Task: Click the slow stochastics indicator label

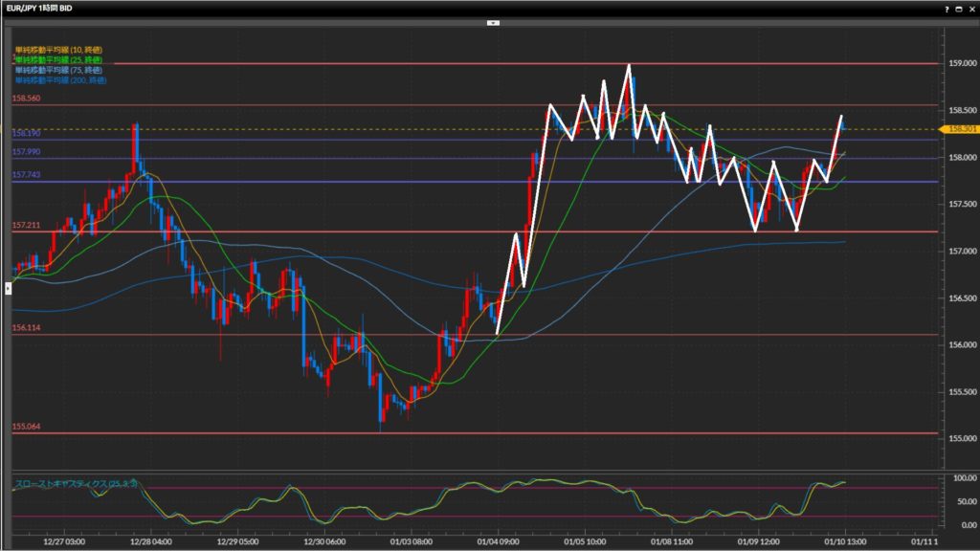Action: pos(77,483)
